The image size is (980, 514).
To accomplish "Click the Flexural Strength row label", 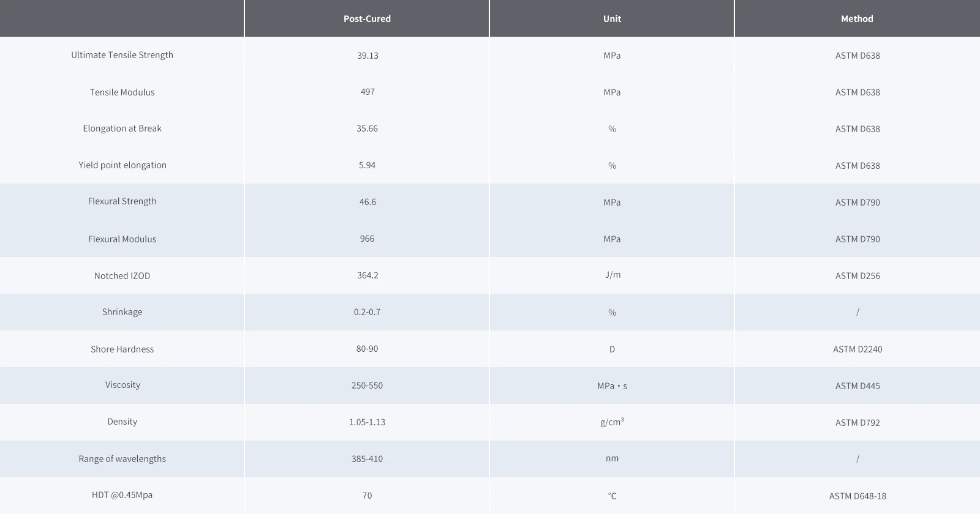I will [x=122, y=201].
